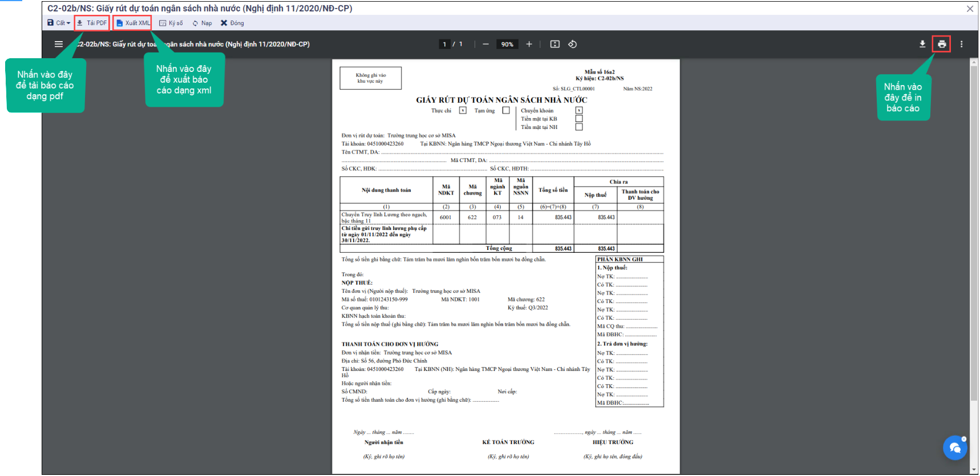Toggle Tiền mặt tại KB checkbox
This screenshot has width=980, height=476.
[579, 119]
